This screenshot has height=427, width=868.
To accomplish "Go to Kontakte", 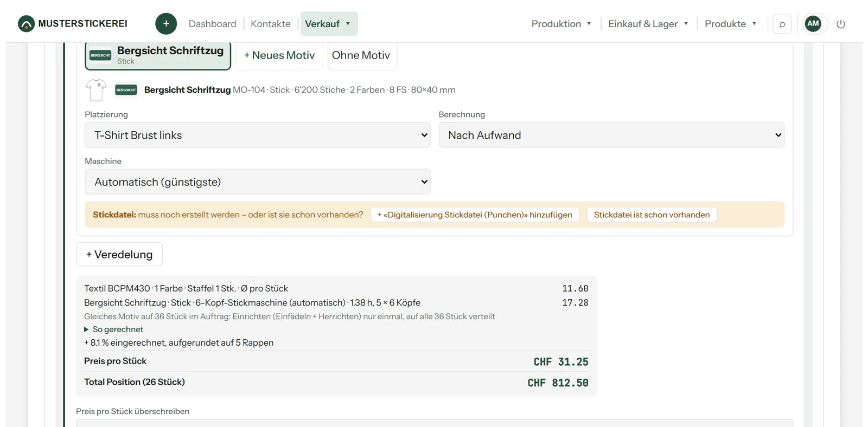I will 271,24.
